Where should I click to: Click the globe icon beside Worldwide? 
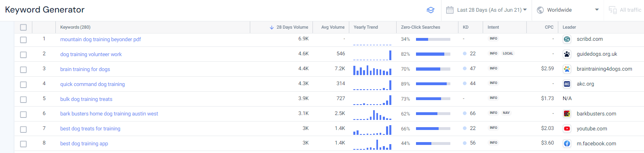click(540, 10)
